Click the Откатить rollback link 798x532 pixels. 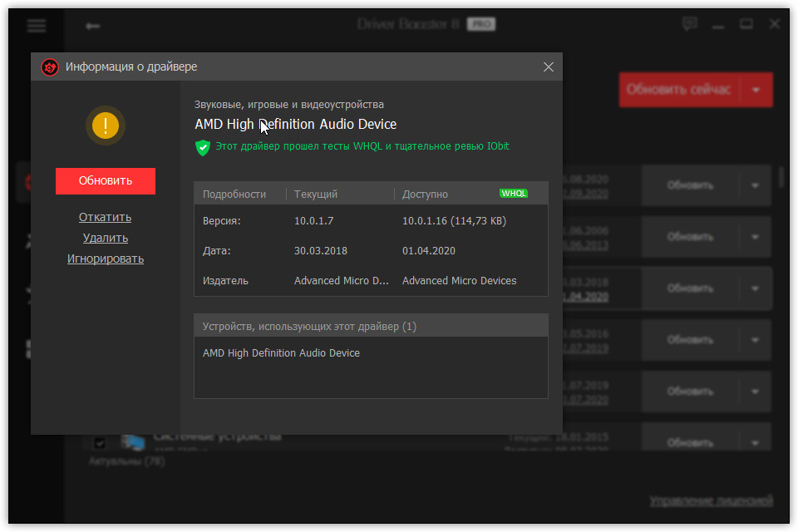coord(105,217)
